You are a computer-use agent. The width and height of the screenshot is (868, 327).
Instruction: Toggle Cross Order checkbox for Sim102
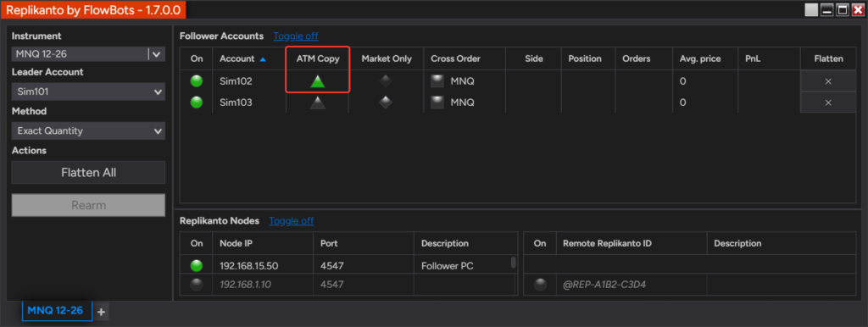click(438, 81)
